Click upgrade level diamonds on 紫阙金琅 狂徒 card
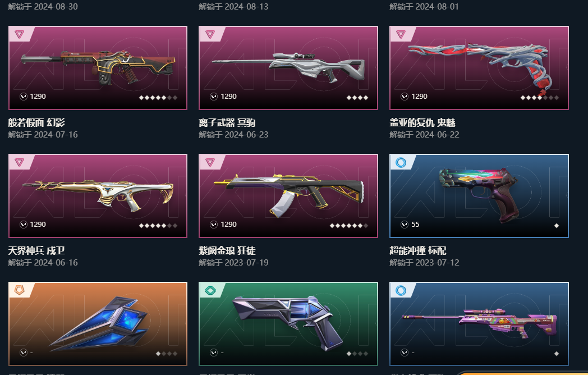588x375 pixels. [349, 226]
